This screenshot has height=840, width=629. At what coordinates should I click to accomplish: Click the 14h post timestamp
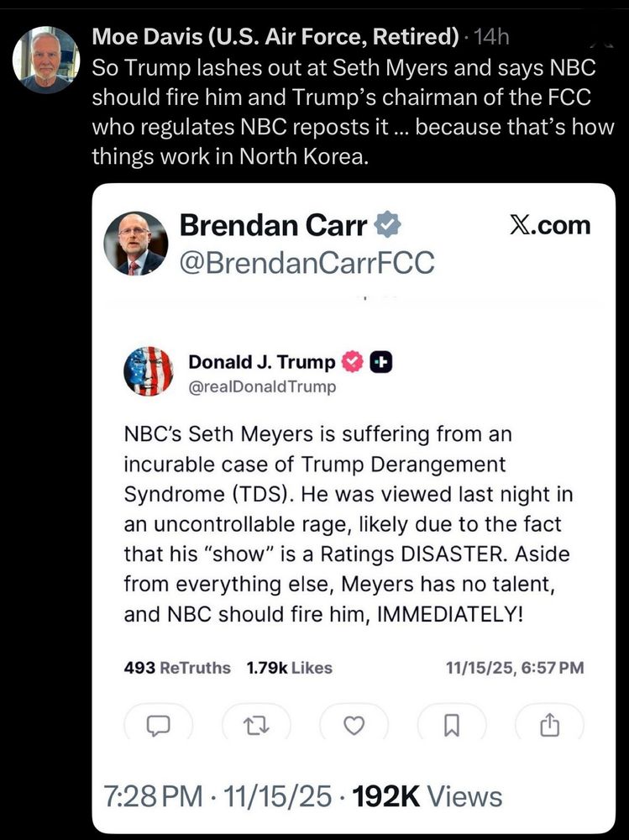492,36
